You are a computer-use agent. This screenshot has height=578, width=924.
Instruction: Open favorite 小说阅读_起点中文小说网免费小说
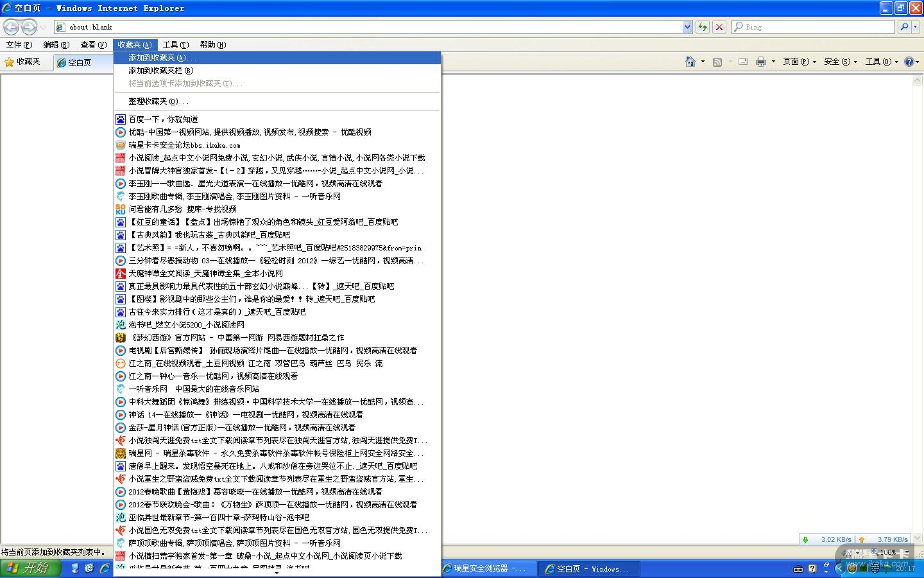point(277,158)
